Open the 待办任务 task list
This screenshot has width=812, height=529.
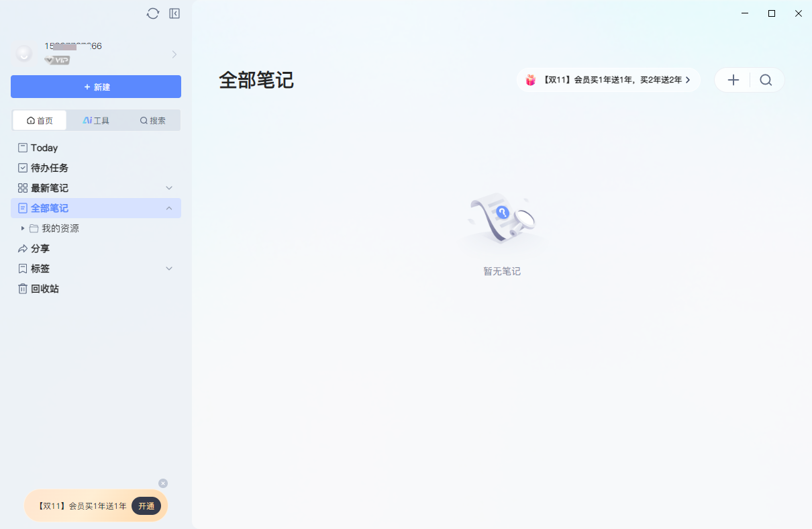pos(47,168)
